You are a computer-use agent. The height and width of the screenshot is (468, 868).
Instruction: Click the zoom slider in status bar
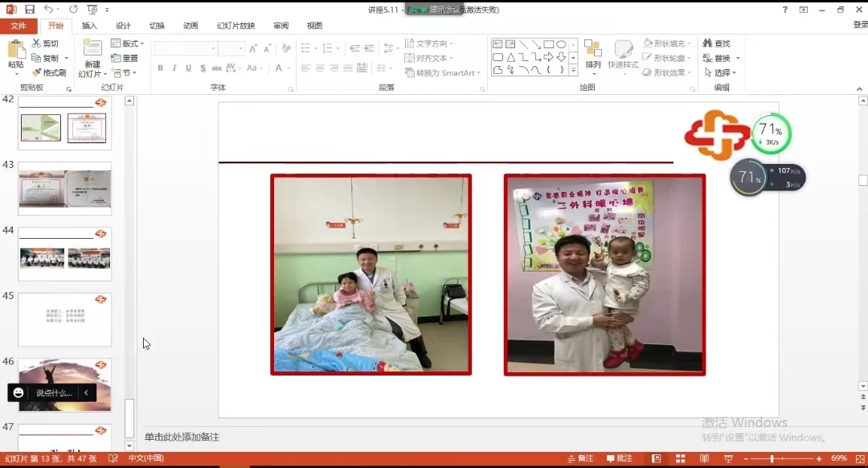point(772,458)
